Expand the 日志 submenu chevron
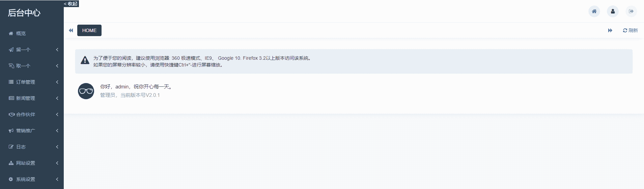This screenshot has height=189, width=644. point(57,147)
